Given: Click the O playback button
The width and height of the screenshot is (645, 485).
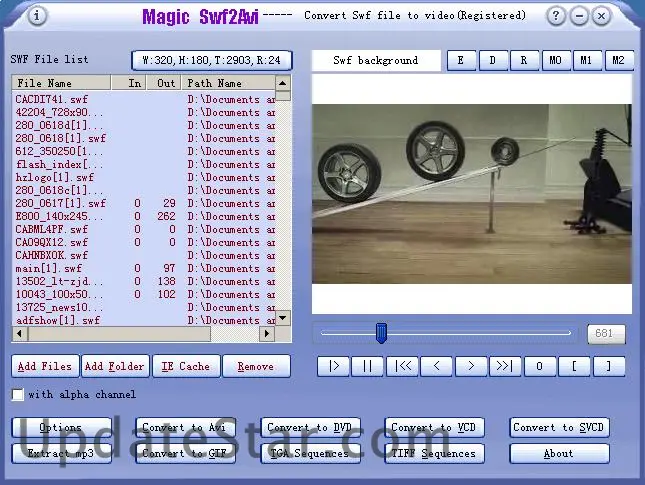Looking at the screenshot, I should pyautogui.click(x=540, y=366).
